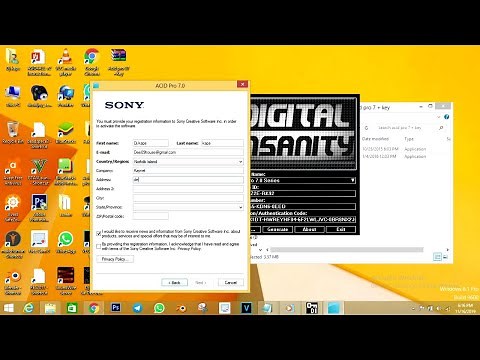Click the About button in the keygen
480x360 pixels.
pyautogui.click(x=309, y=229)
